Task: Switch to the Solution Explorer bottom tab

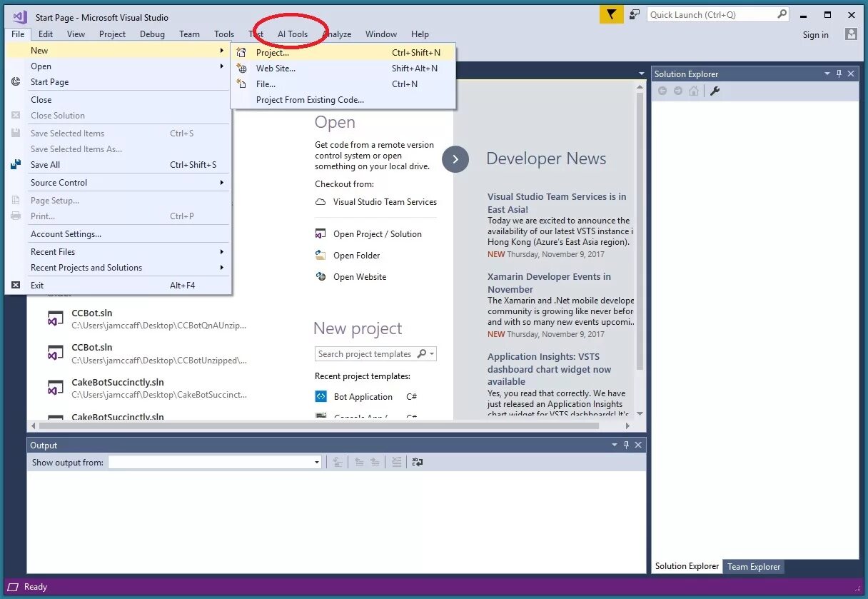Action: tap(687, 566)
